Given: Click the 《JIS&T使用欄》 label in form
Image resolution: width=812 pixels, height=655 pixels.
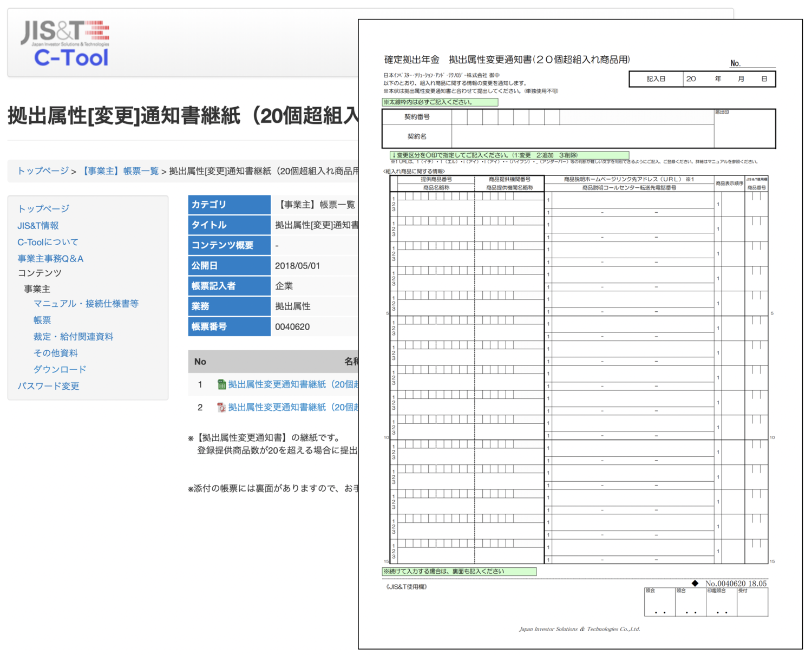Looking at the screenshot, I should 406,587.
